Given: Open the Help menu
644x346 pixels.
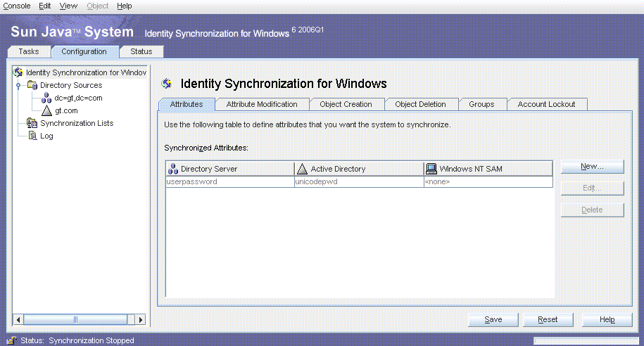Looking at the screenshot, I should 124,6.
